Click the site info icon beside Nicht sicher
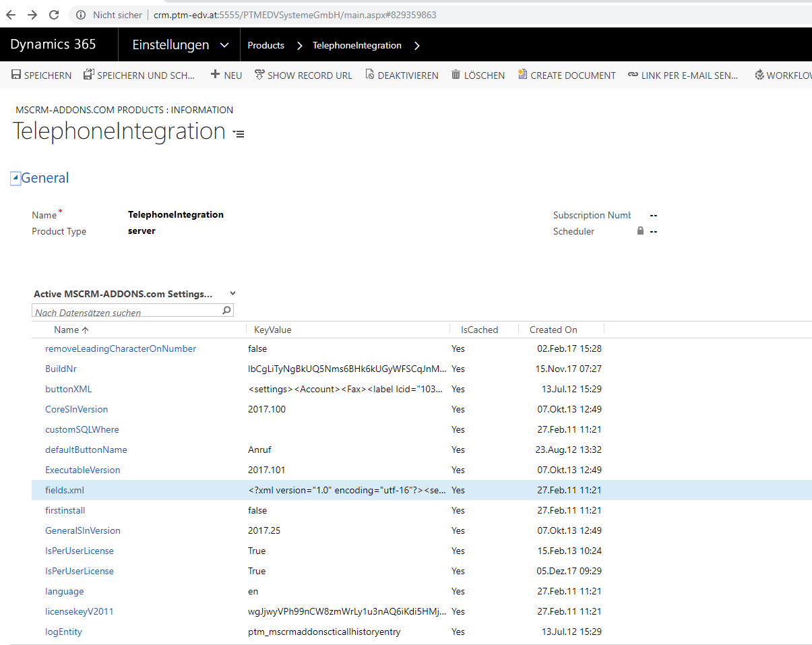The width and height of the screenshot is (812, 645). point(81,15)
